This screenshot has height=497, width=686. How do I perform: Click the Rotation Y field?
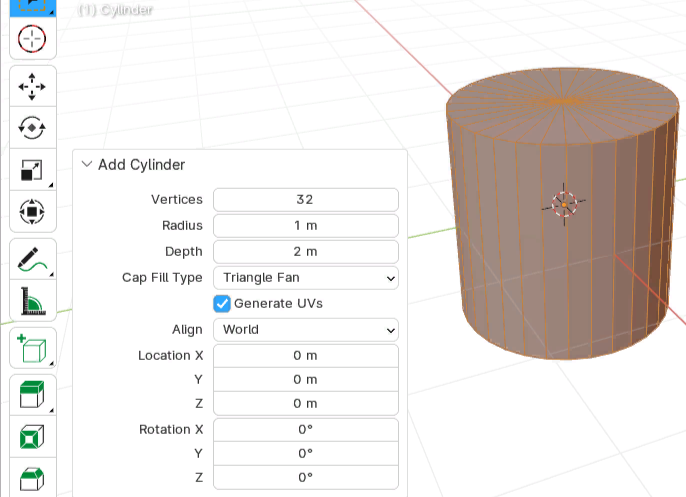306,453
